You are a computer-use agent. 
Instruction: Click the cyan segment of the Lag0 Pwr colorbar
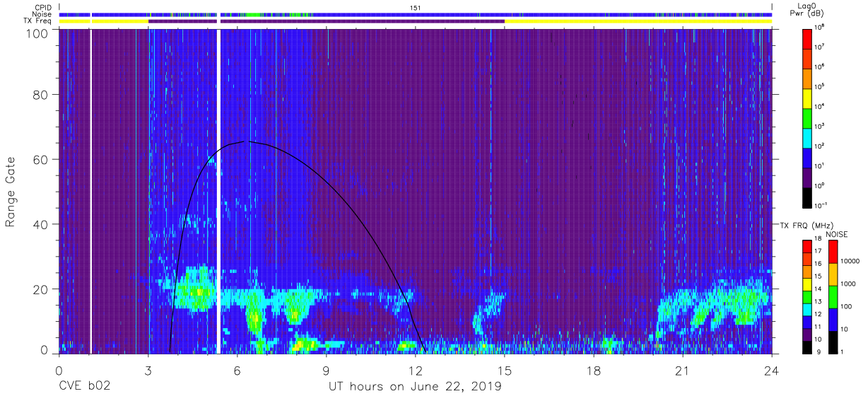808,138
